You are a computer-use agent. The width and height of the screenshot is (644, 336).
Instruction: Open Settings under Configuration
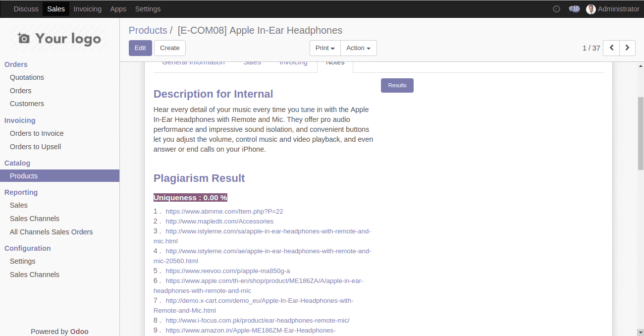(22, 261)
